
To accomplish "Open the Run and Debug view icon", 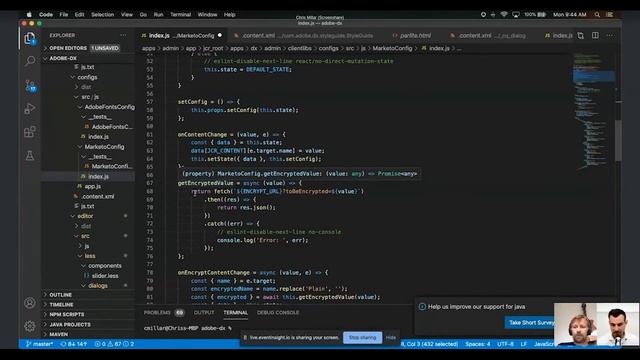I will point(30,109).
